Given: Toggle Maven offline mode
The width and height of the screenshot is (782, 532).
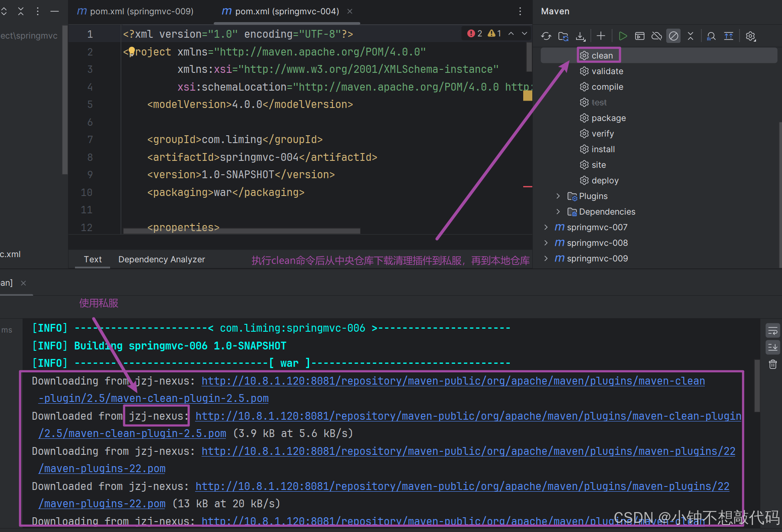Looking at the screenshot, I should tap(657, 36).
